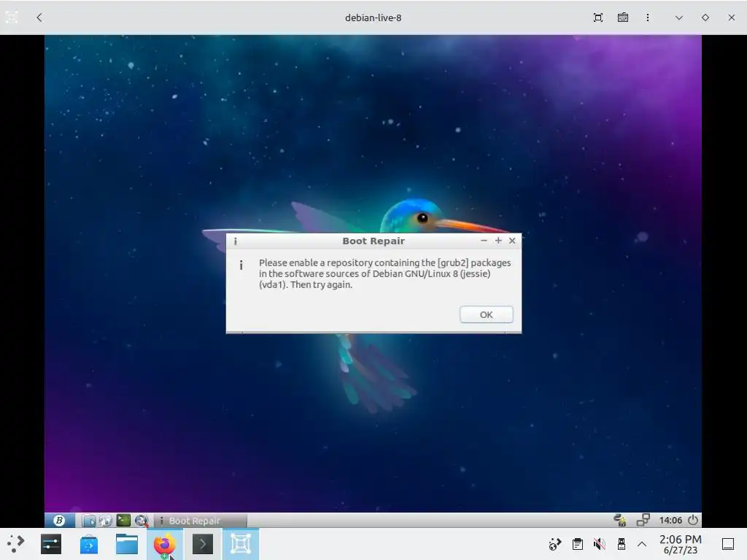Click the Boot Repair message info icon
The image size is (747, 560).
(x=241, y=265)
